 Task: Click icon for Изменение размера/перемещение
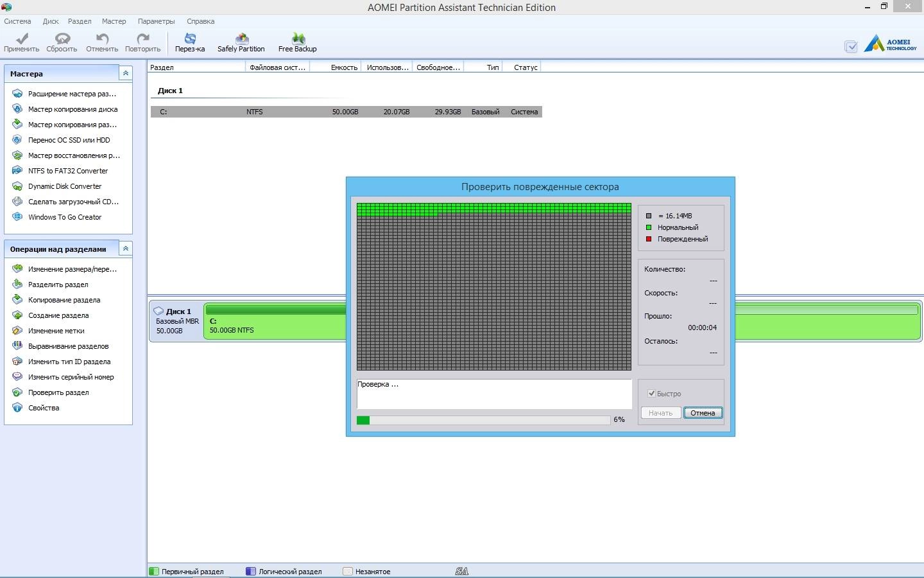tap(17, 269)
